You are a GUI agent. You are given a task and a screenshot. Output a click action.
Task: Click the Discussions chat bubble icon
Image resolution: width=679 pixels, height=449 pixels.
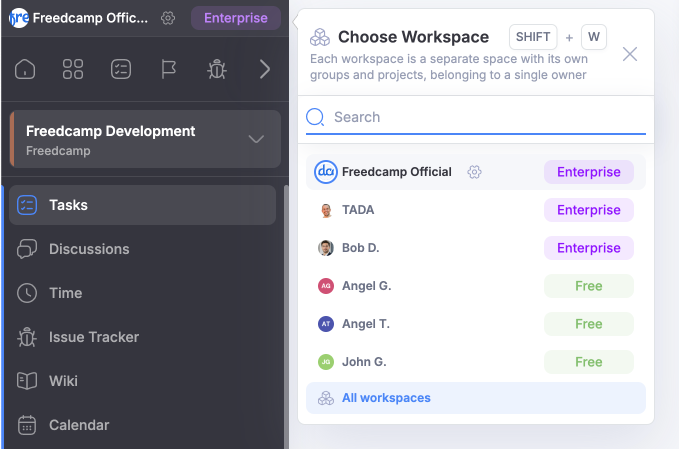[27, 249]
